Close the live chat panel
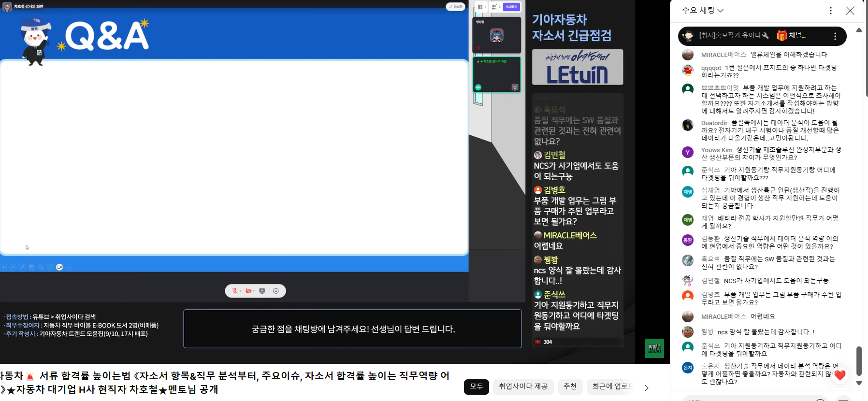Screen dimensions: 868x401 coord(850,11)
